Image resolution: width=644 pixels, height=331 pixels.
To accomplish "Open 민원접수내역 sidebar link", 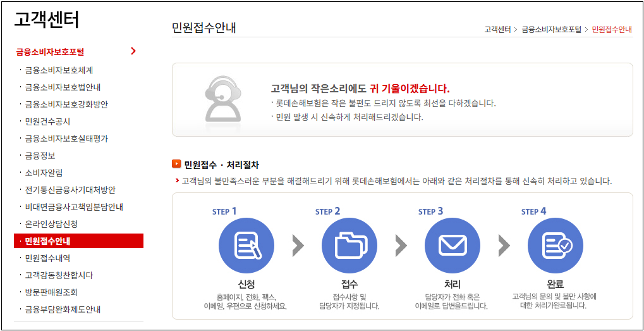I will click(47, 258).
